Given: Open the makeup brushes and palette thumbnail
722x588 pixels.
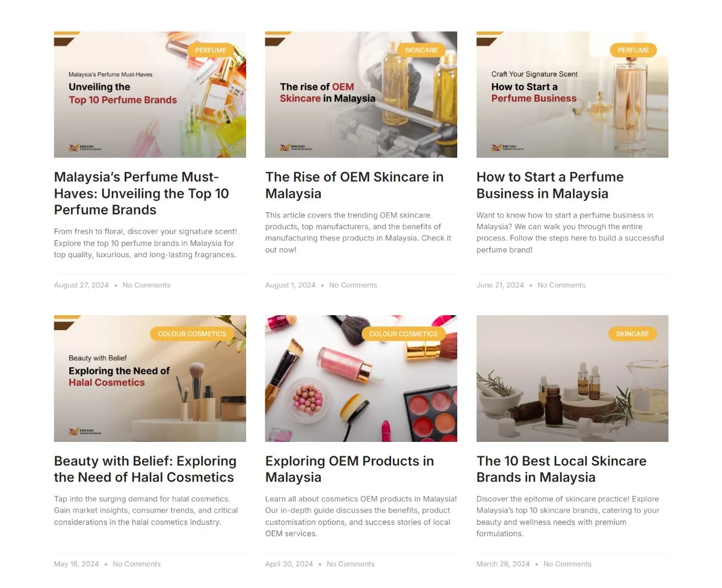Looking at the screenshot, I should 361,379.
